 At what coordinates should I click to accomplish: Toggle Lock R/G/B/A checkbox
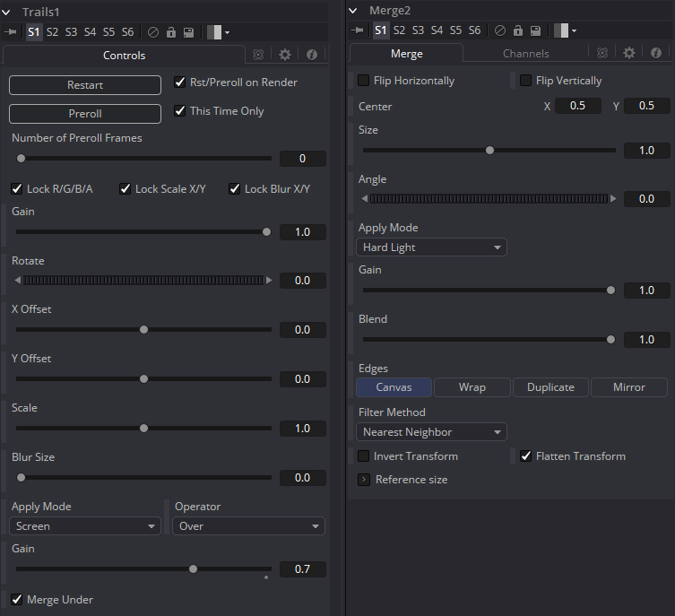click(17, 188)
